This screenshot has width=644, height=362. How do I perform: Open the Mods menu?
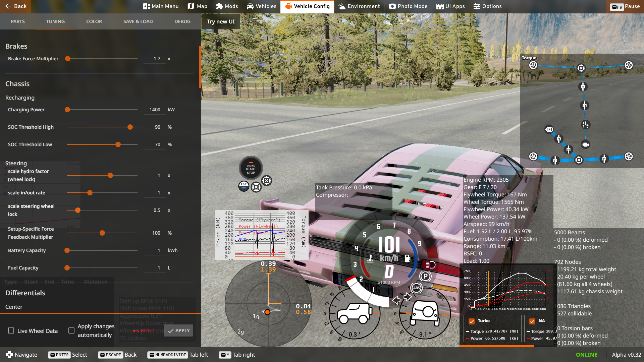(x=227, y=6)
